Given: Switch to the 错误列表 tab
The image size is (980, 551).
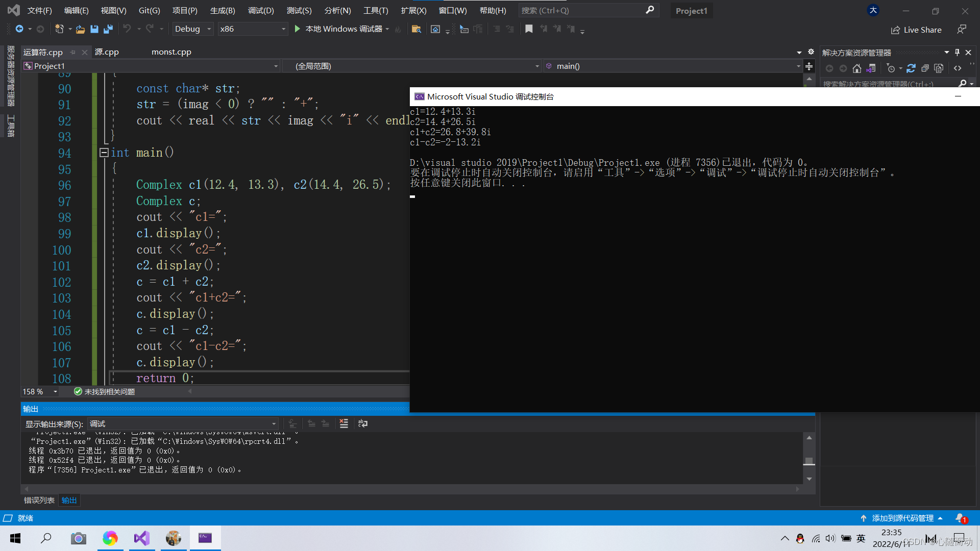Looking at the screenshot, I should click(x=39, y=500).
